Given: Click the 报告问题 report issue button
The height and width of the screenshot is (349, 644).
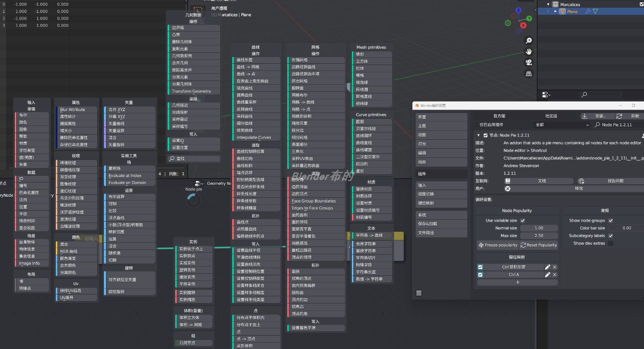Looking at the screenshot, I should [611, 181].
